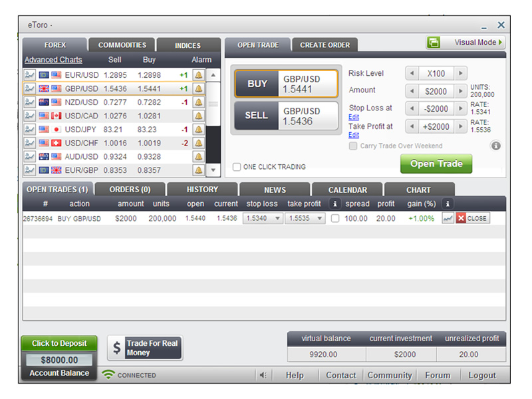
Task: Open Advanced Charts link
Action: click(53, 60)
